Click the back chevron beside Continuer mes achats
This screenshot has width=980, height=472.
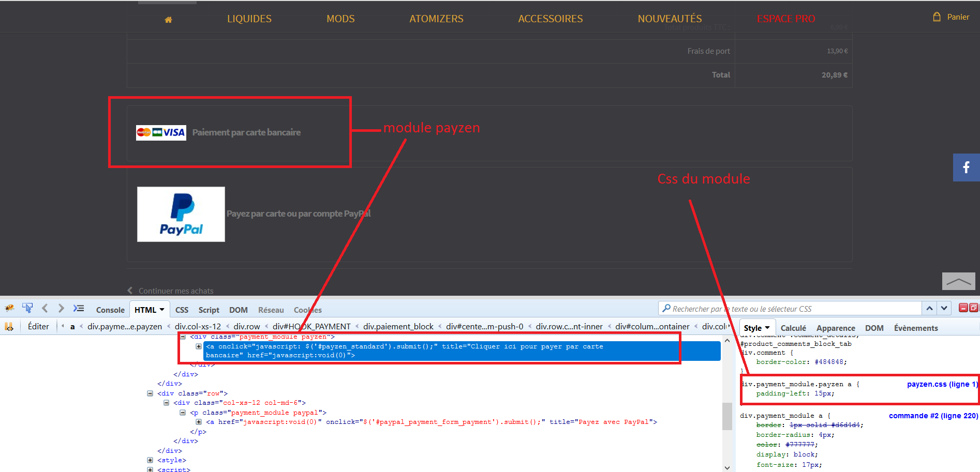click(130, 291)
